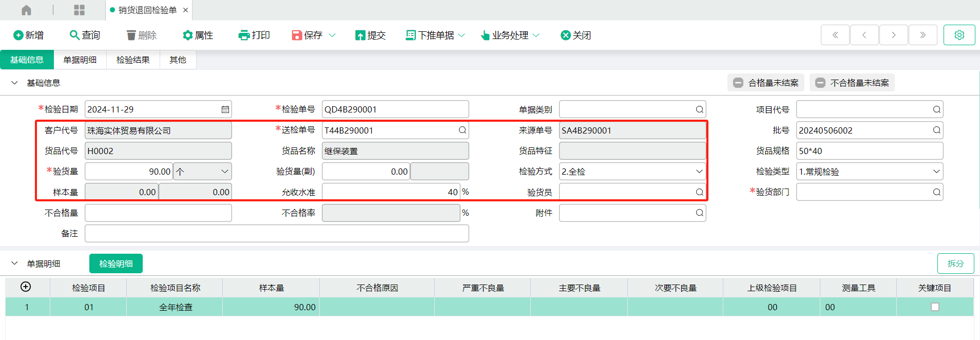Close the 销货退回检验单 tab

[x=185, y=10]
